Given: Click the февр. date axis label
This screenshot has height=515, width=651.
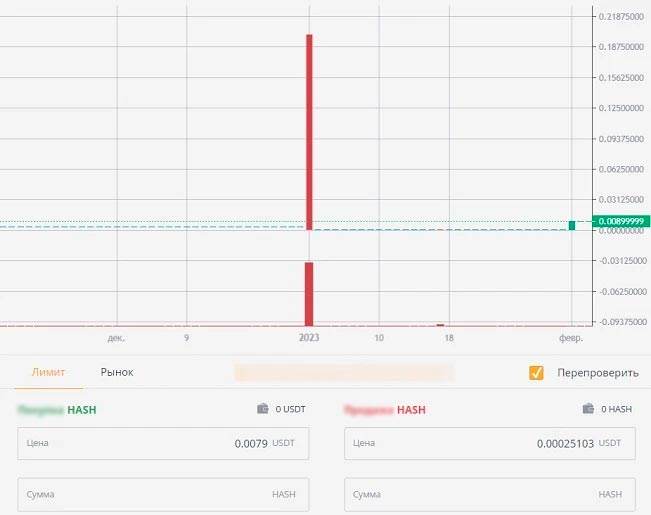Looking at the screenshot, I should click(x=571, y=338).
